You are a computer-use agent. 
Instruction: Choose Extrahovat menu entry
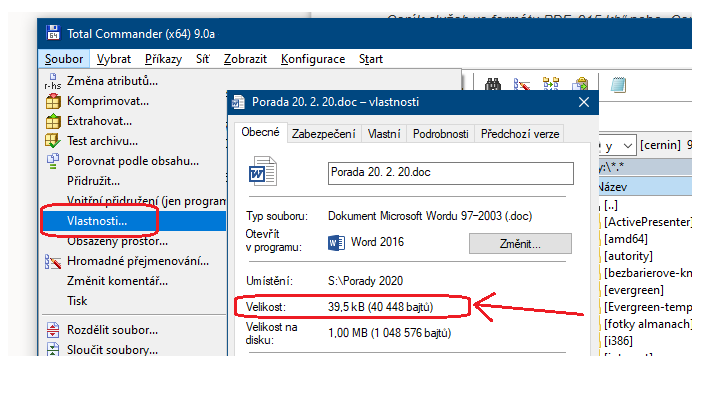(x=99, y=121)
